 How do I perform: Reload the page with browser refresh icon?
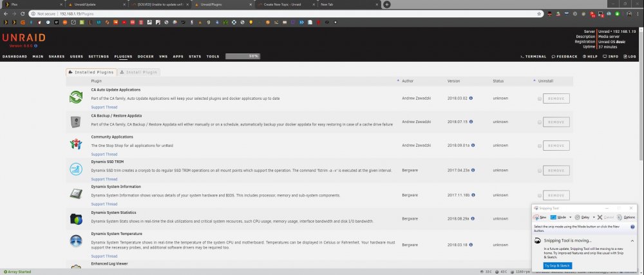(x=23, y=14)
